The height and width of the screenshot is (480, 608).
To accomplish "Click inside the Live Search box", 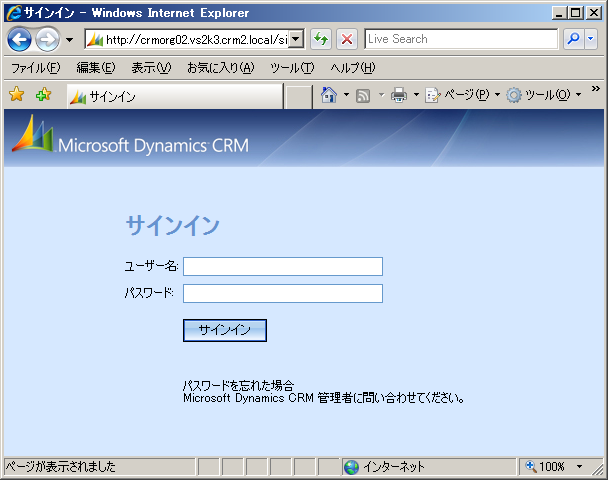I will [x=461, y=39].
